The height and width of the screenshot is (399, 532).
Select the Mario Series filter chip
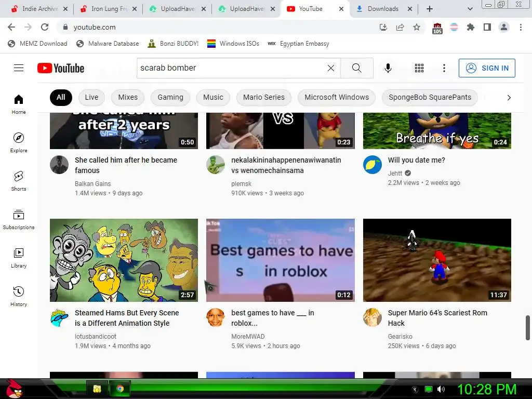point(263,97)
